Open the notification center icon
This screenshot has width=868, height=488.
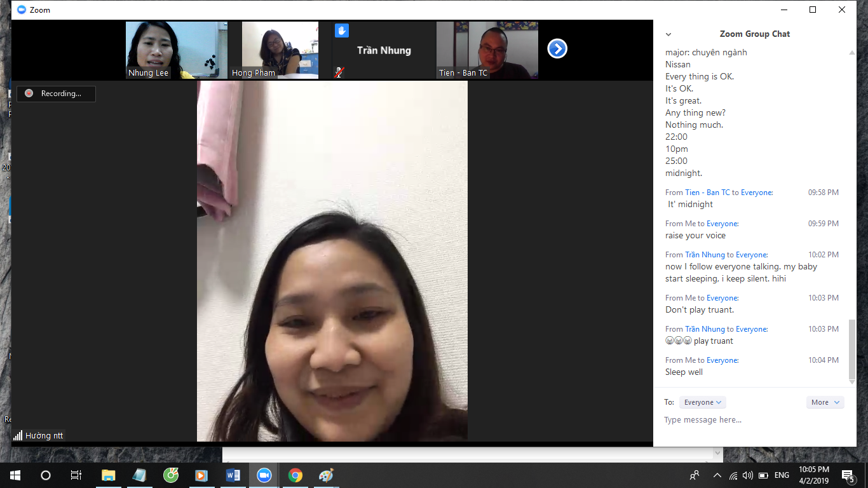tap(848, 475)
